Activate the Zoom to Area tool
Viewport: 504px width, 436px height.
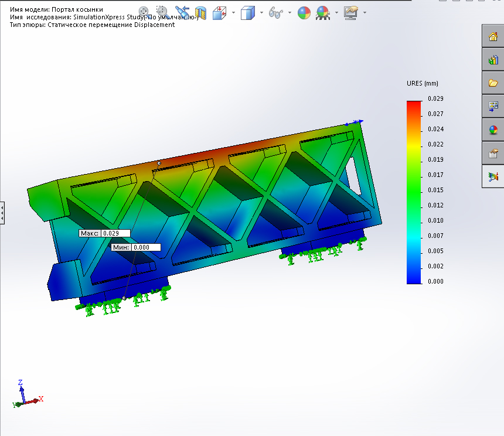pyautogui.click(x=163, y=12)
